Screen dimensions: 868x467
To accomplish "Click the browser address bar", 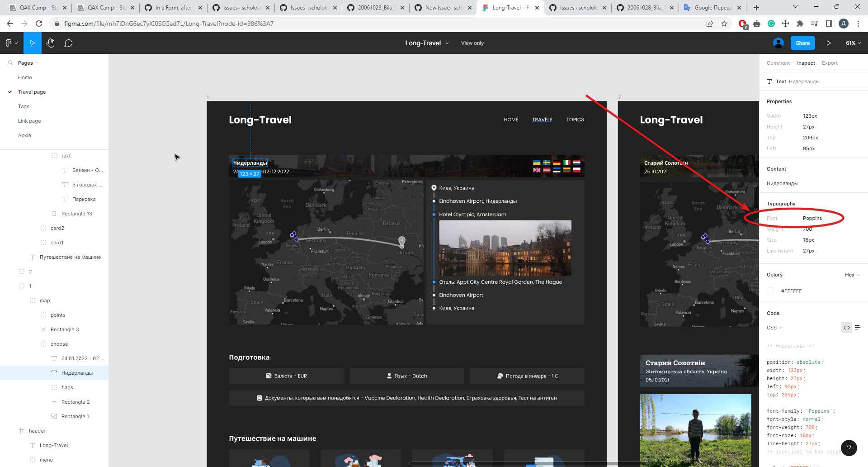I will point(380,24).
